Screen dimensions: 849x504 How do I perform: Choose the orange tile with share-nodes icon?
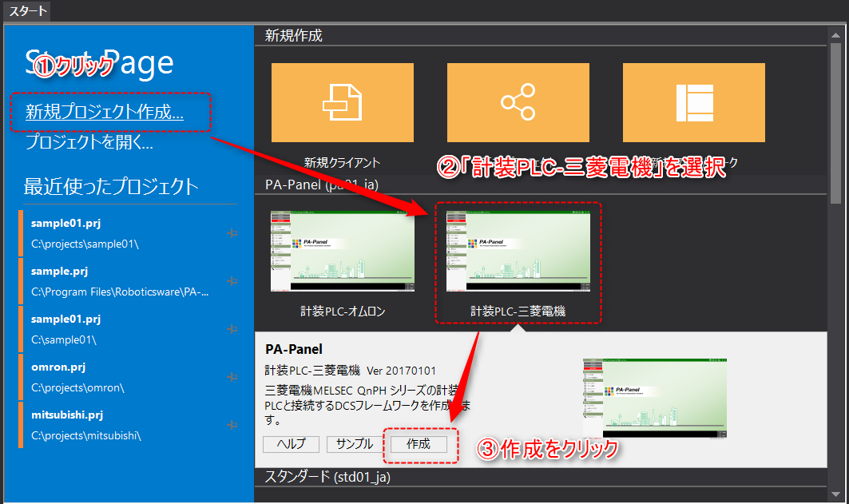pos(518,102)
